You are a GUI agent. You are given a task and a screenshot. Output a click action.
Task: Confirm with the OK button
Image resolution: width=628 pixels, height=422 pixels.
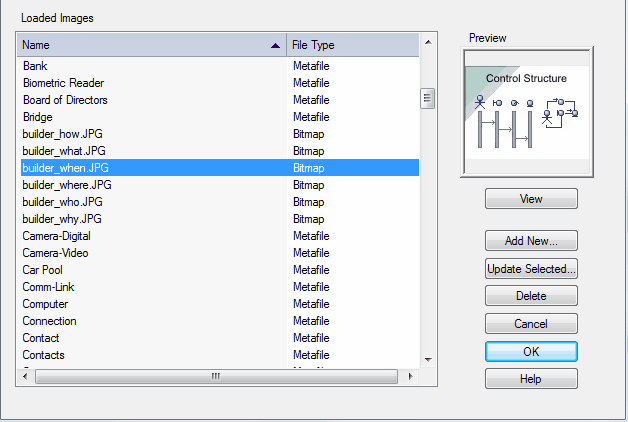[531, 352]
